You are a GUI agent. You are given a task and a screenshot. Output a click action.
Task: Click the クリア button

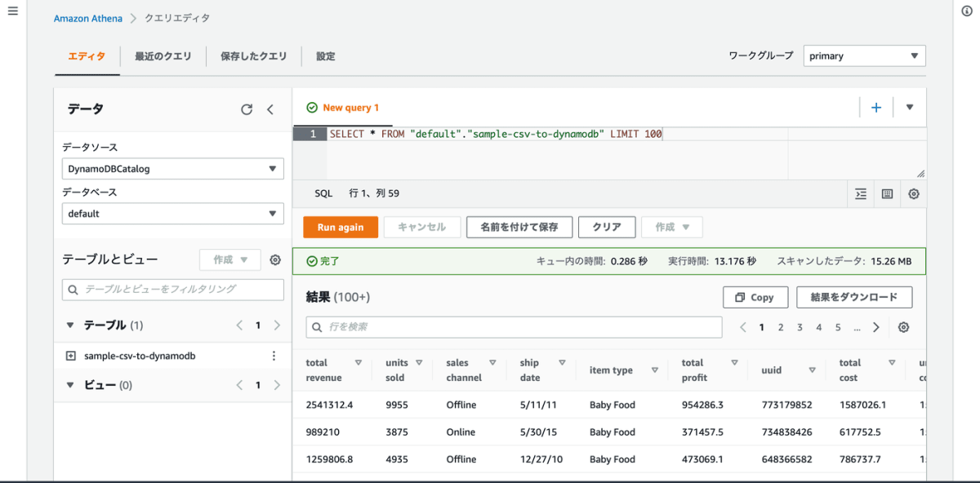pyautogui.click(x=607, y=227)
